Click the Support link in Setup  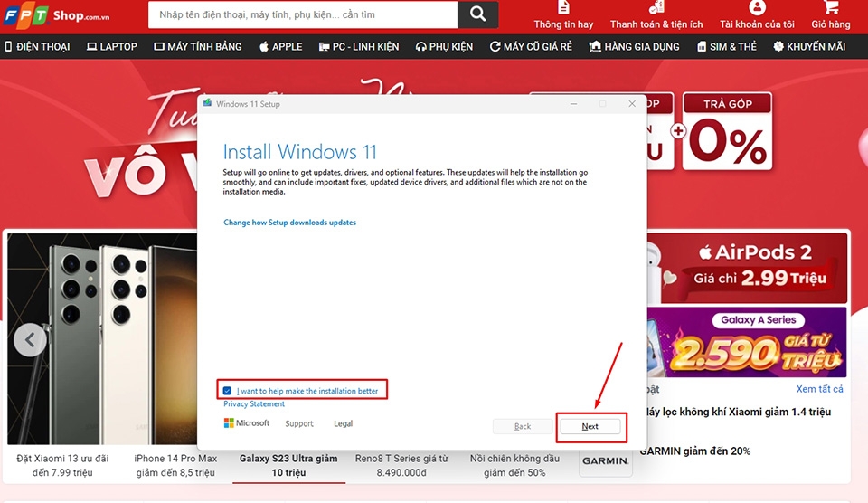tap(299, 423)
